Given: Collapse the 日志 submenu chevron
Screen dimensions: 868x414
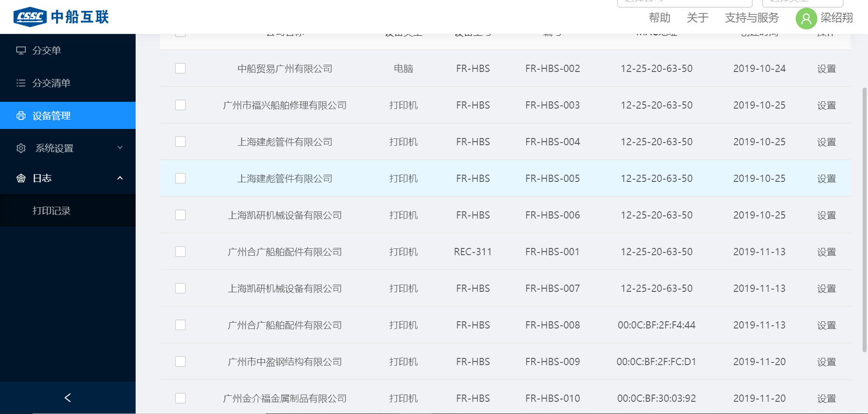Looking at the screenshot, I should 120,178.
